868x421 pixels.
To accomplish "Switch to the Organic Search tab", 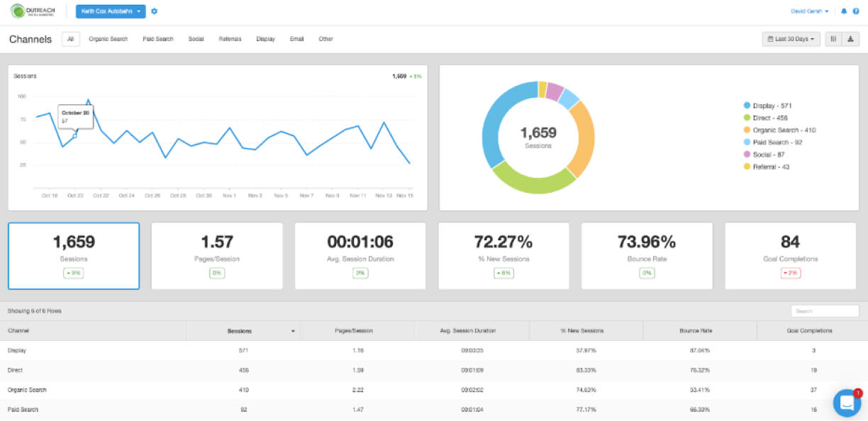I will click(x=108, y=39).
